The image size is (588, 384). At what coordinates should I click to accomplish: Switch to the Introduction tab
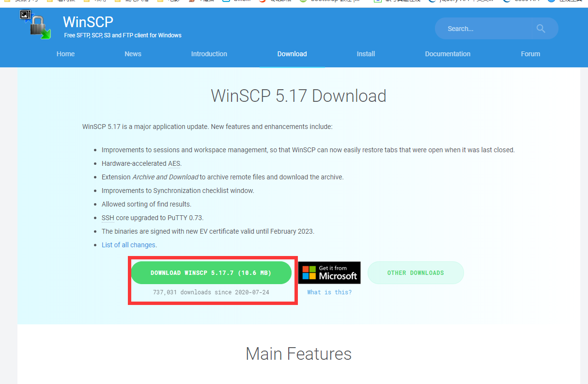(209, 54)
